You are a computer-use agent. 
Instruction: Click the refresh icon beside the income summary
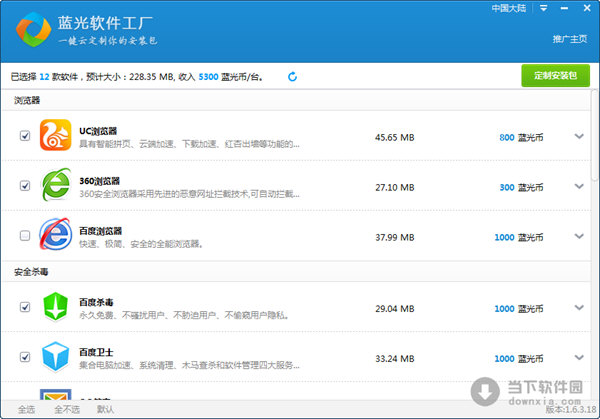point(292,77)
